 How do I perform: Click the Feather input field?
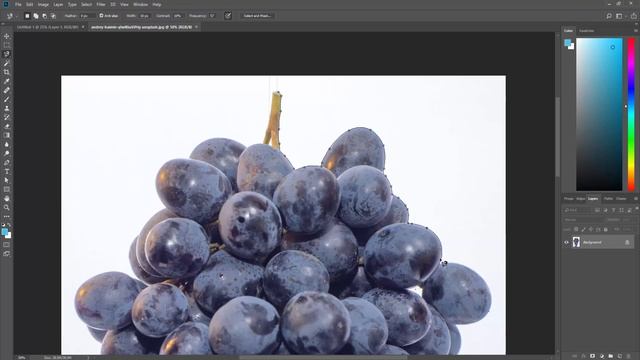87,16
